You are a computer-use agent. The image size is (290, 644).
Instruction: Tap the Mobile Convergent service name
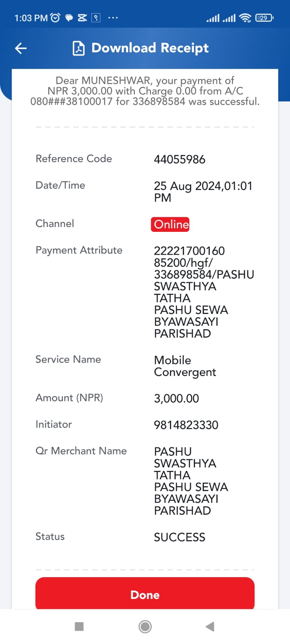[185, 366]
